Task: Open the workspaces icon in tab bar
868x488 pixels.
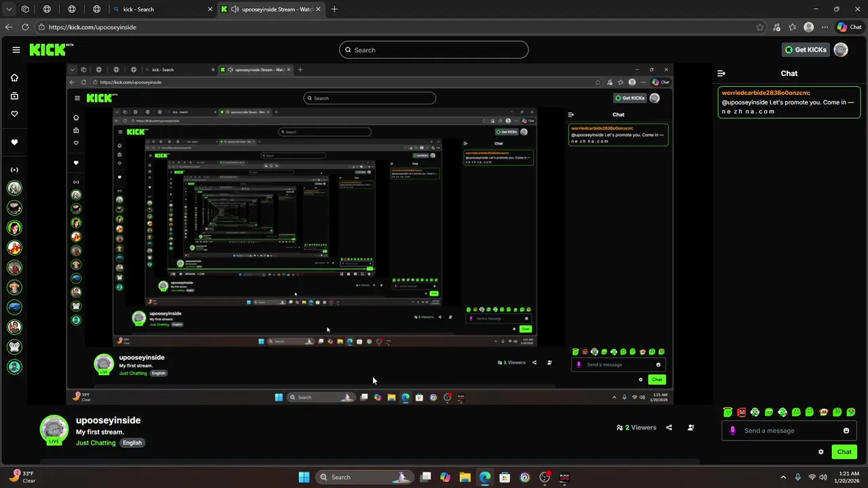Action: [x=25, y=9]
